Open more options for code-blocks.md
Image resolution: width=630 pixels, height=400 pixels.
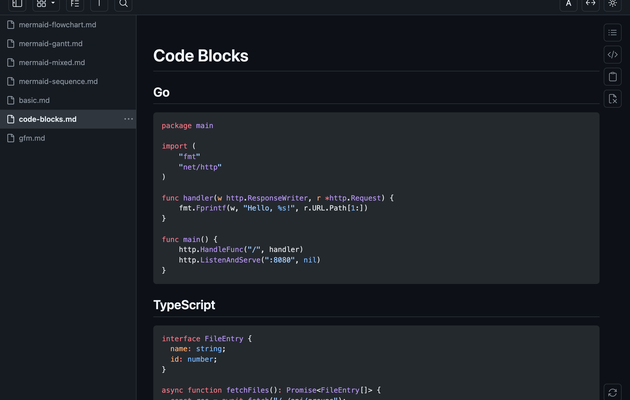click(x=128, y=119)
